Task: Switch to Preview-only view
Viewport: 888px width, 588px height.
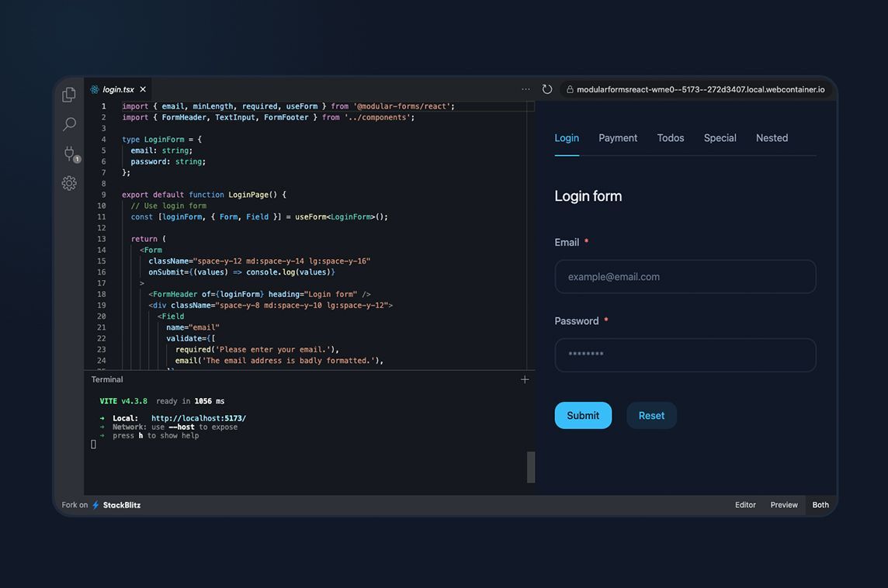Action: [x=783, y=505]
